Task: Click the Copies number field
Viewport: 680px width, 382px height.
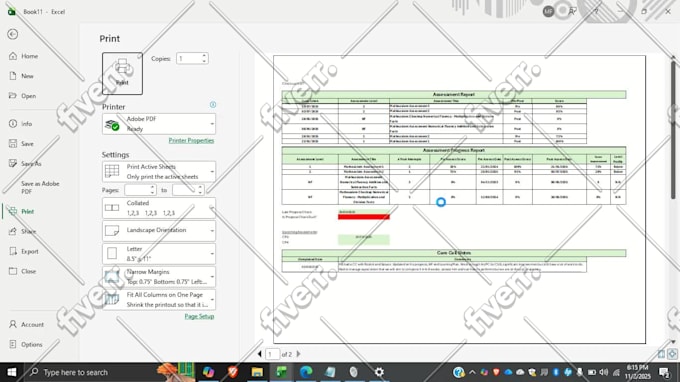Action: (x=188, y=58)
